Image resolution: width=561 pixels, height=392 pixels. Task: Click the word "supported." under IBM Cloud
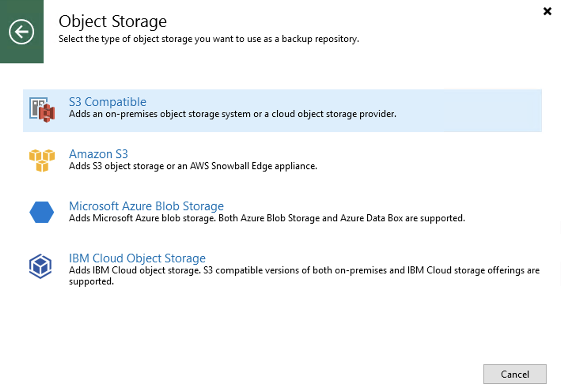[91, 282]
